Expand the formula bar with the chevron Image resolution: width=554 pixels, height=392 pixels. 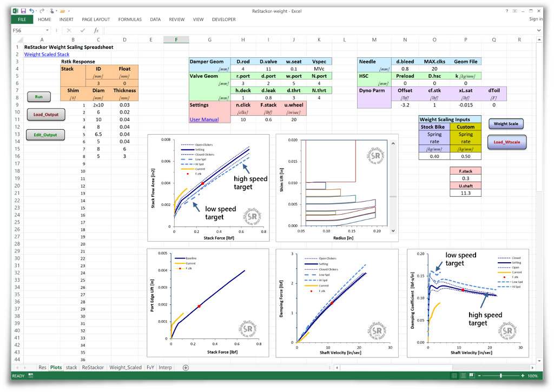pos(539,30)
